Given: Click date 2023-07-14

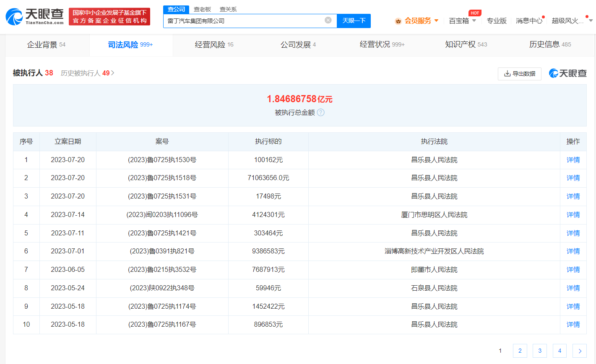Looking at the screenshot, I should (x=68, y=215).
